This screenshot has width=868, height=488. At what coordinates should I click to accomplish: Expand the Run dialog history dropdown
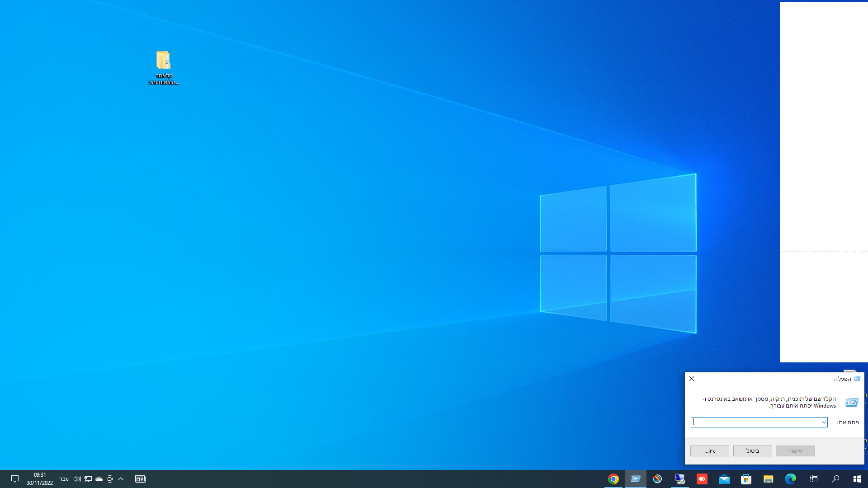[x=824, y=422]
